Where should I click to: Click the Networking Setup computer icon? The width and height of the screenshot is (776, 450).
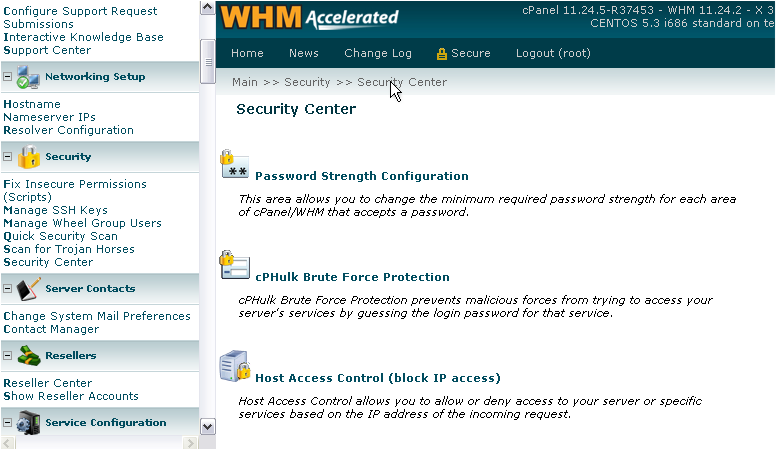tap(28, 77)
